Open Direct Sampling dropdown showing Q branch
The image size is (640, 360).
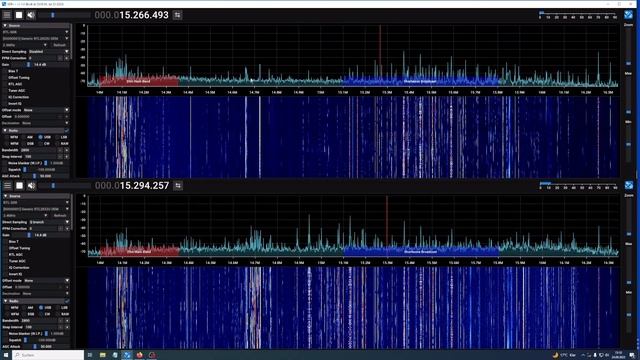tap(49, 222)
